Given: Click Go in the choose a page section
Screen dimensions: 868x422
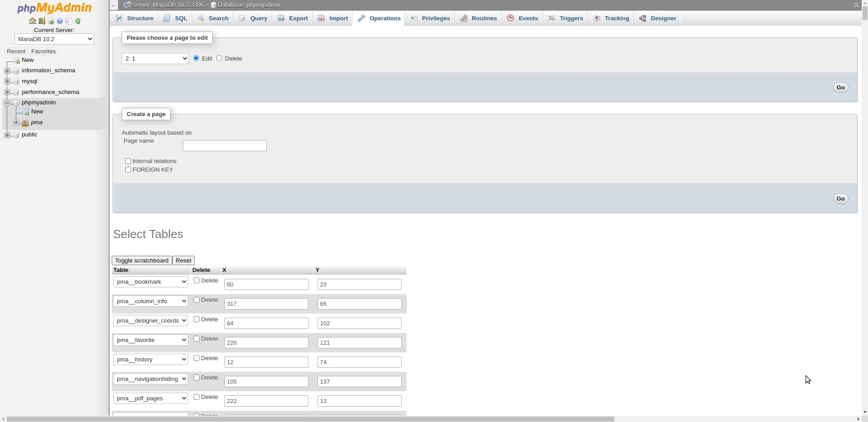Looking at the screenshot, I should coord(840,88).
